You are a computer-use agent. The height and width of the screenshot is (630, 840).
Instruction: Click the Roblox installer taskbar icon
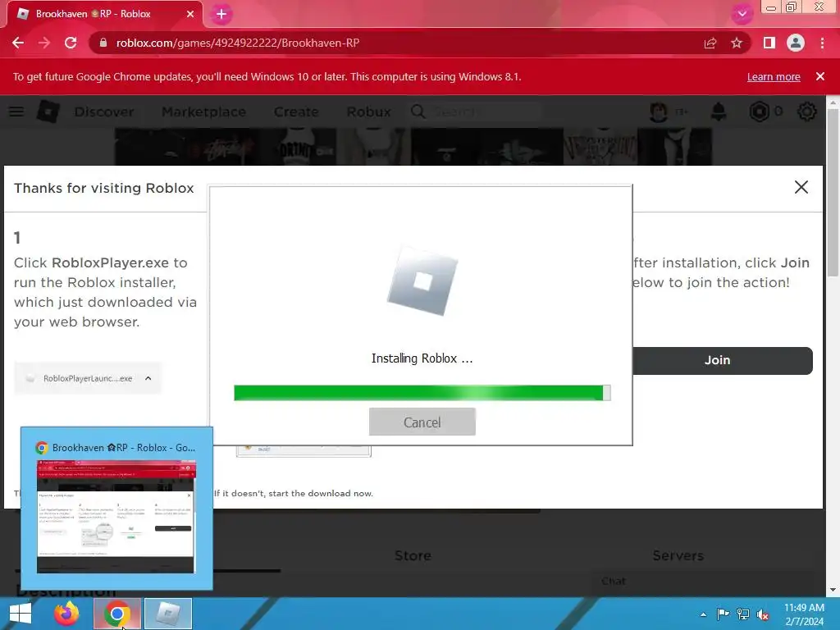point(167,614)
